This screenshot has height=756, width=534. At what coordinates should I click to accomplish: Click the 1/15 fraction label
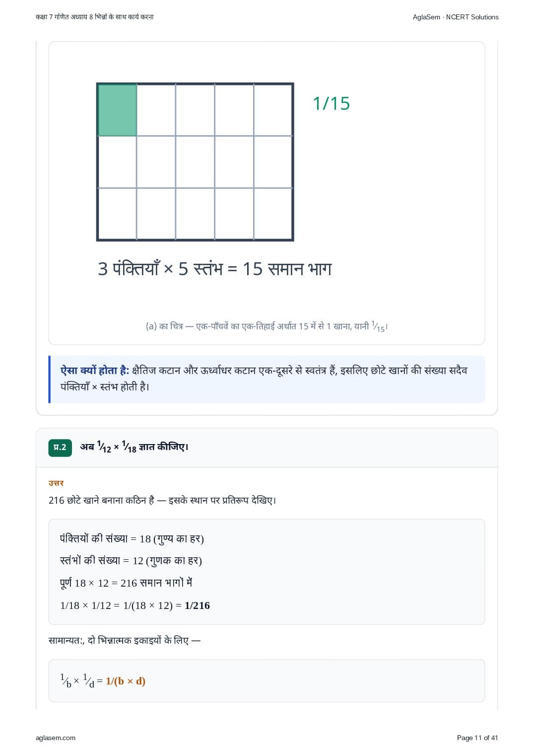coord(331,103)
